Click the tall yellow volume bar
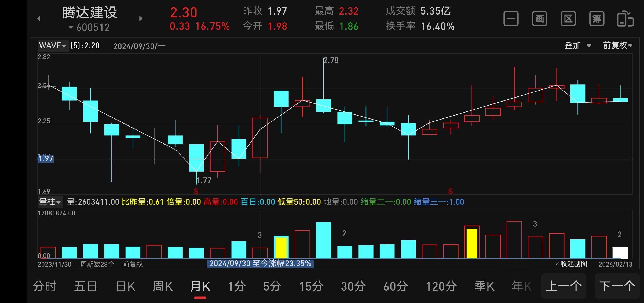The height and width of the screenshot is (303, 644). 472,243
